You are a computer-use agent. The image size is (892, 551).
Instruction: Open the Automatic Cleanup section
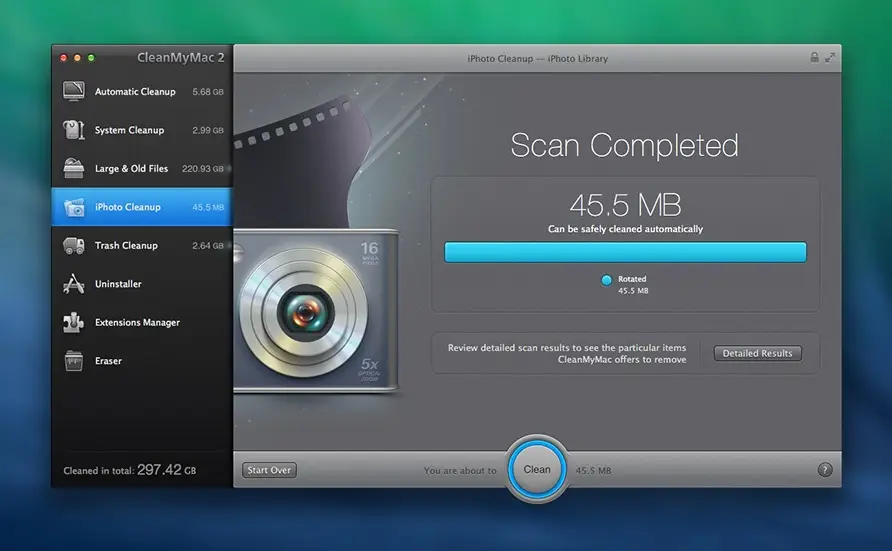[x=142, y=92]
